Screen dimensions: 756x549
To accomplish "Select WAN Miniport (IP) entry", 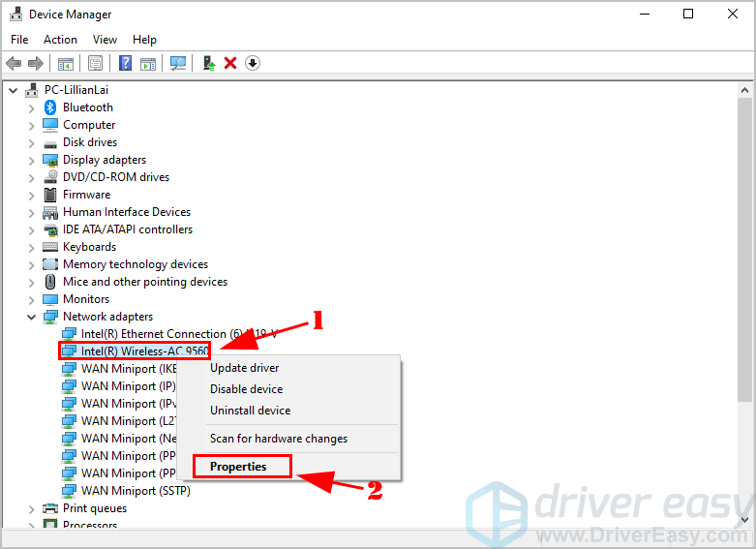I will tap(128, 386).
